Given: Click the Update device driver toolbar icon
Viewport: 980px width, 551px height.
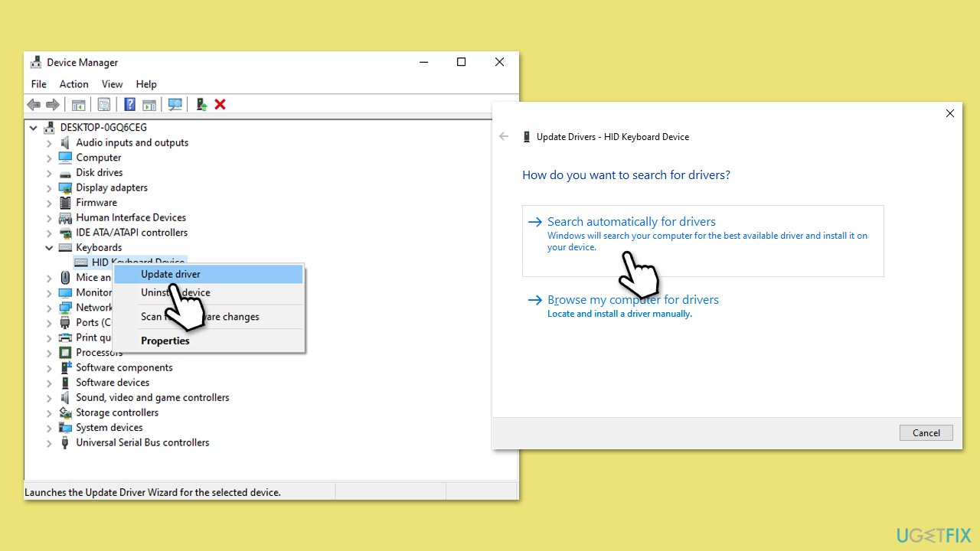Looking at the screenshot, I should point(201,104).
